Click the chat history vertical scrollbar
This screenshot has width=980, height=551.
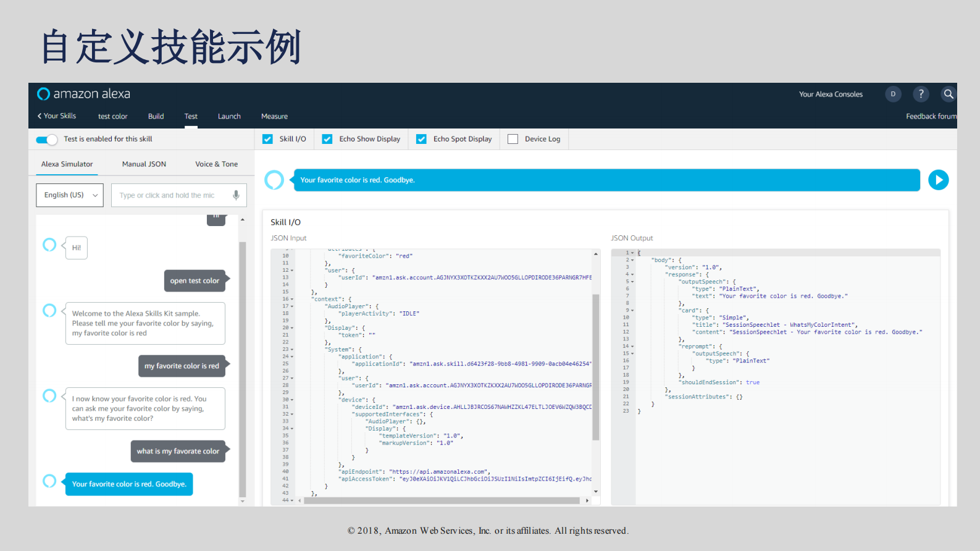[243, 369]
